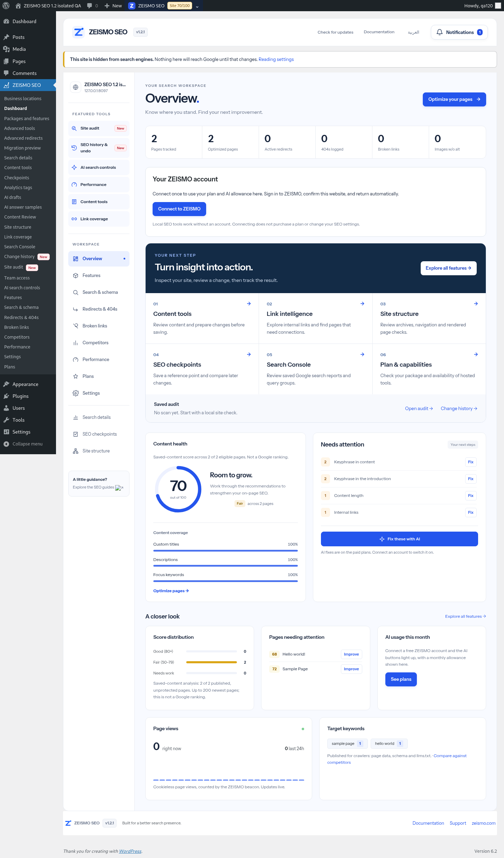Open Plugins in the WordPress admin menu
This screenshot has height=858, width=504.
(28, 396)
